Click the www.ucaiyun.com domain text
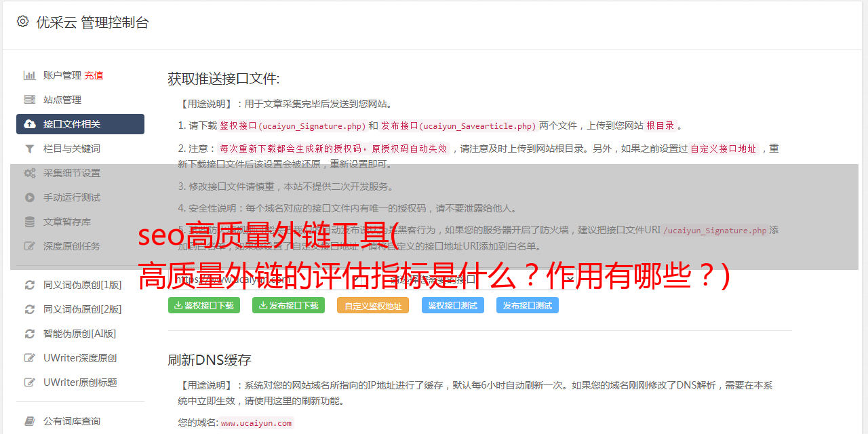This screenshot has width=868, height=434. (256, 422)
